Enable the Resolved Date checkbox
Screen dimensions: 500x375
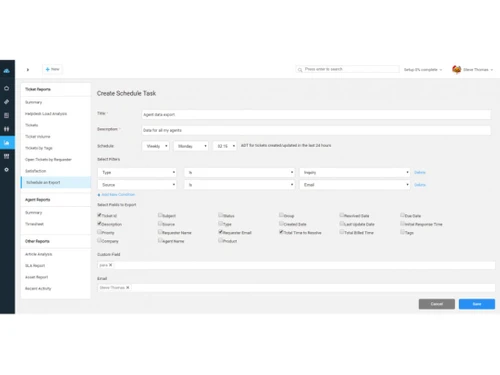coord(342,215)
